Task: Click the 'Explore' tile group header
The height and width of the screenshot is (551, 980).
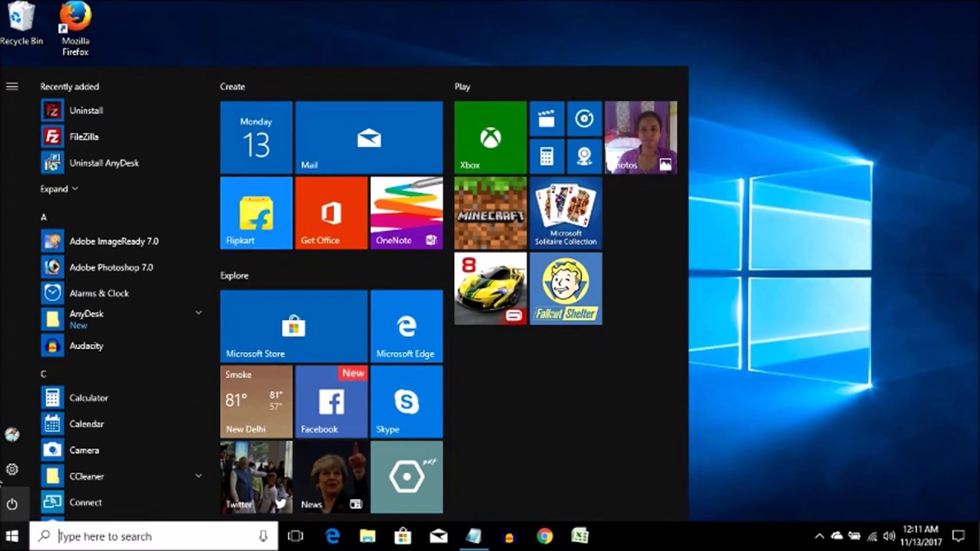Action: pyautogui.click(x=234, y=275)
